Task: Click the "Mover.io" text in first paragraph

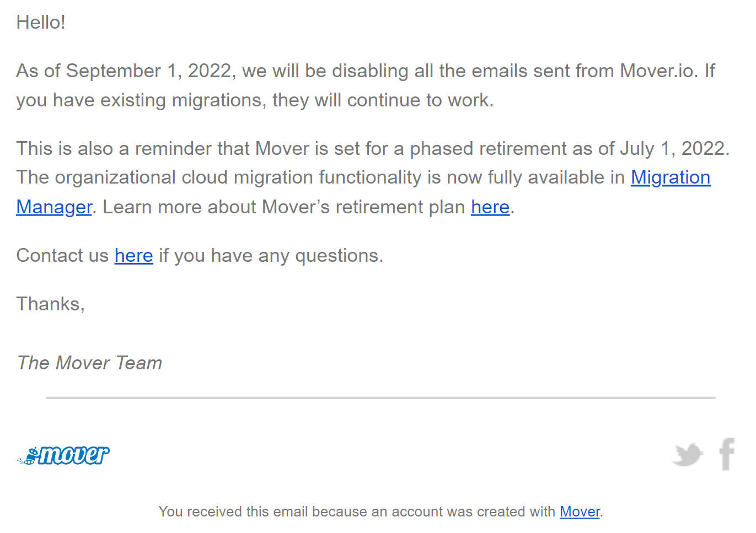Action: point(658,71)
